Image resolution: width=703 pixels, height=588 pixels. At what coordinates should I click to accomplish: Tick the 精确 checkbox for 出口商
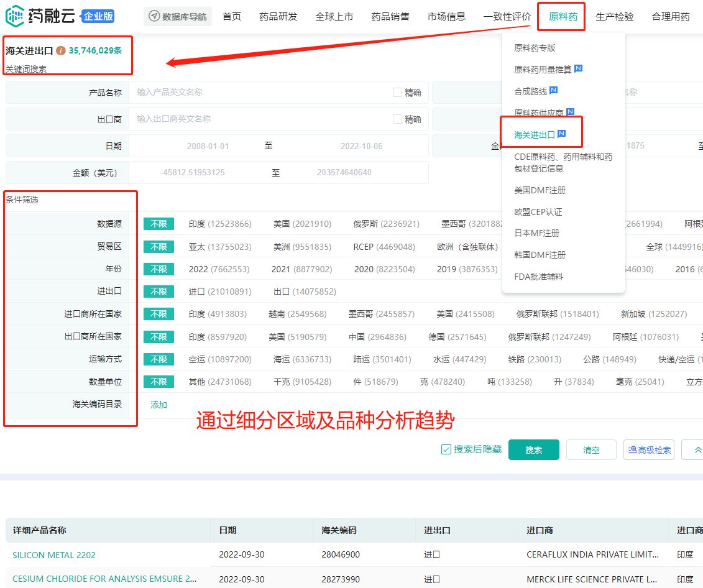pos(397,119)
